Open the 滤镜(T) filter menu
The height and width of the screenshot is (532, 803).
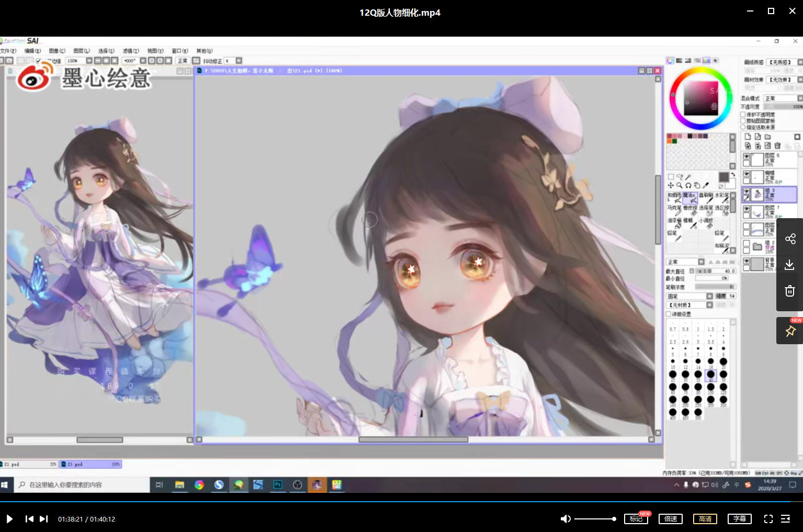coord(130,51)
